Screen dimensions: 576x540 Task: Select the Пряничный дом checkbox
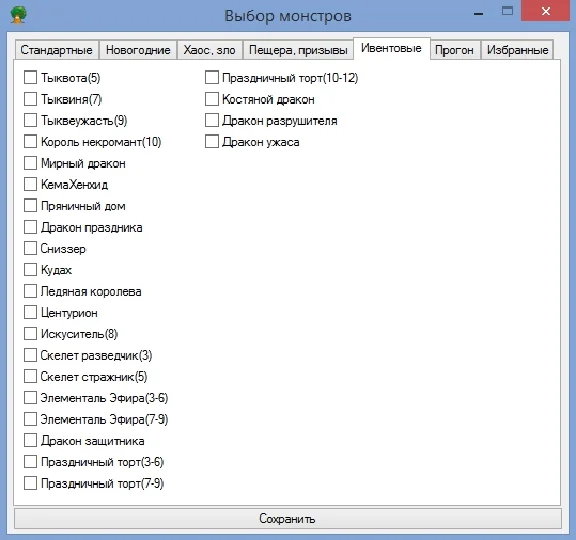point(30,205)
